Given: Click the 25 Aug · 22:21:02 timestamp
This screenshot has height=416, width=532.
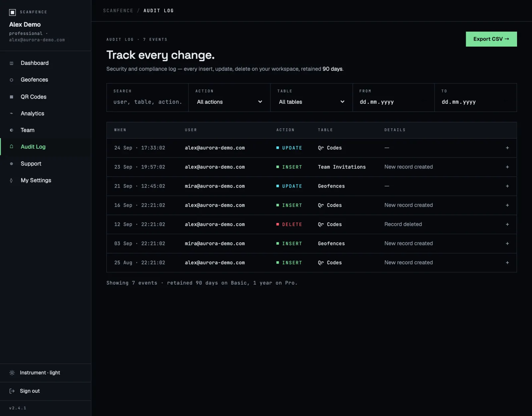Looking at the screenshot, I should pyautogui.click(x=140, y=263).
